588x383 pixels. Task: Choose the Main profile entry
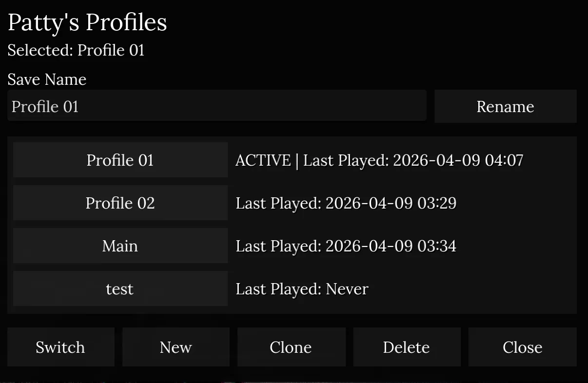[x=120, y=246]
